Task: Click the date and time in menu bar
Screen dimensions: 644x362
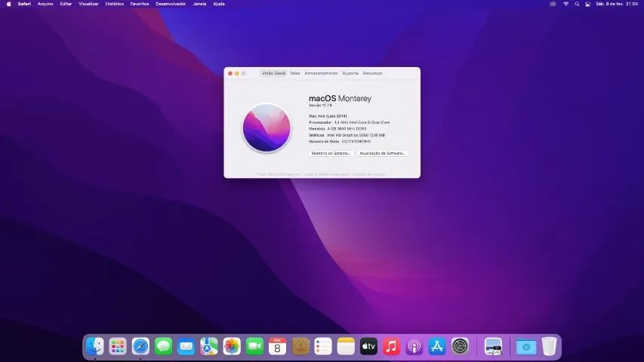Action: point(617,4)
